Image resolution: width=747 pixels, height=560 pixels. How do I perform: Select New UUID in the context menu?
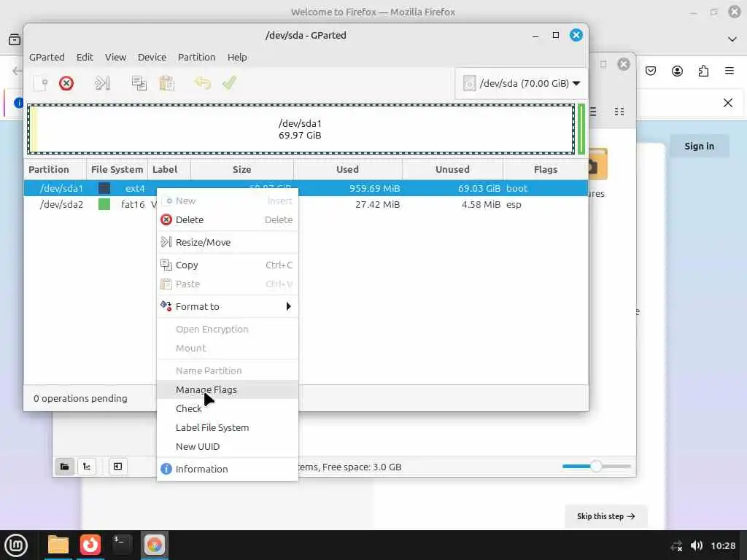[228, 447]
